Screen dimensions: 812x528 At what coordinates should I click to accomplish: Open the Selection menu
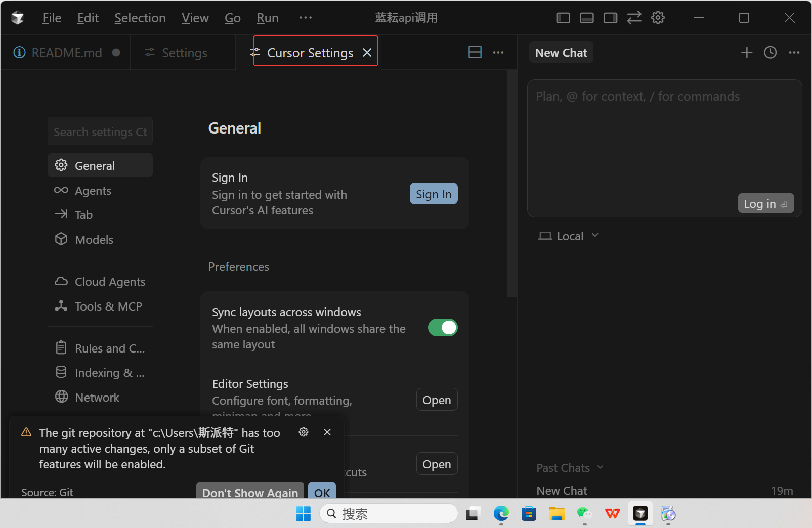(140, 18)
